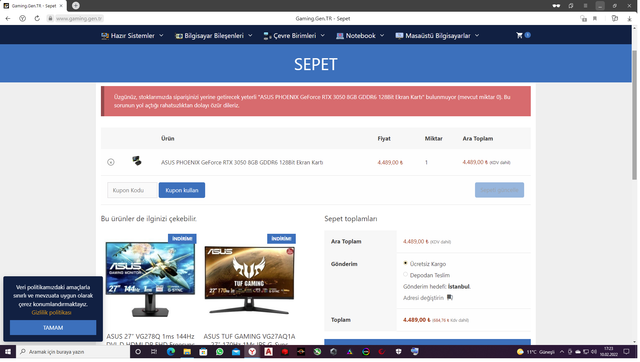Select Depodan Teslim shipping option

(x=405, y=275)
